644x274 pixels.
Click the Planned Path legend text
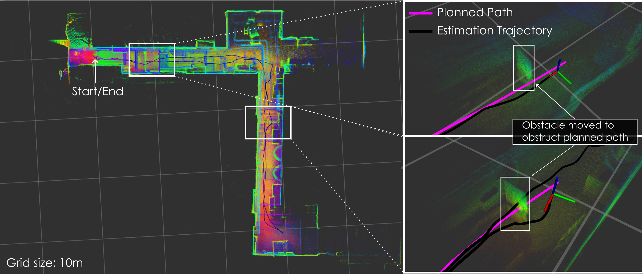point(475,13)
